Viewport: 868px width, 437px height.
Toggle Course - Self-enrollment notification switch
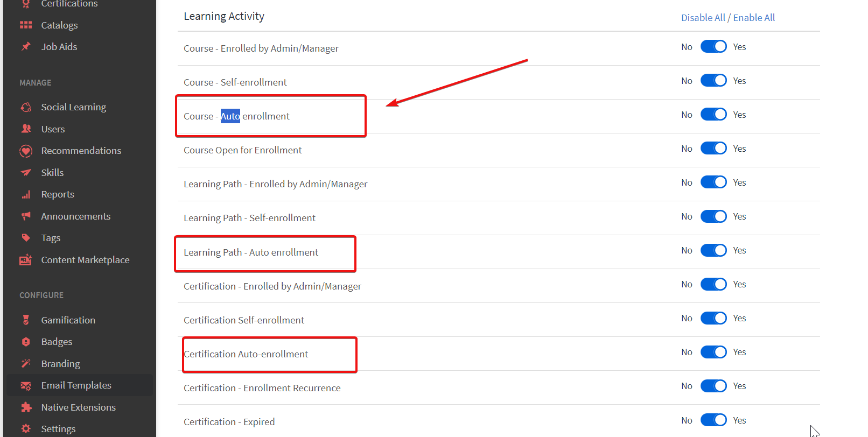[x=713, y=81]
